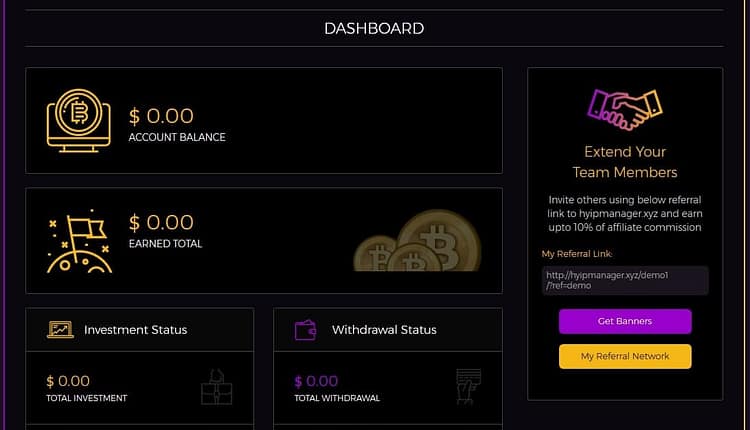Image resolution: width=750 pixels, height=430 pixels.
Task: Click the Bitcoin monitor account balance icon
Action: pyautogui.click(x=78, y=121)
